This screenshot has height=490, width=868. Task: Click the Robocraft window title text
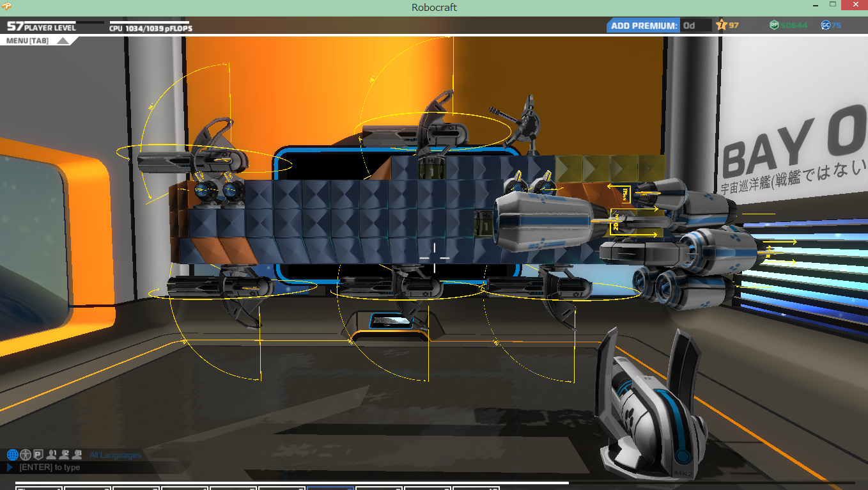point(434,8)
